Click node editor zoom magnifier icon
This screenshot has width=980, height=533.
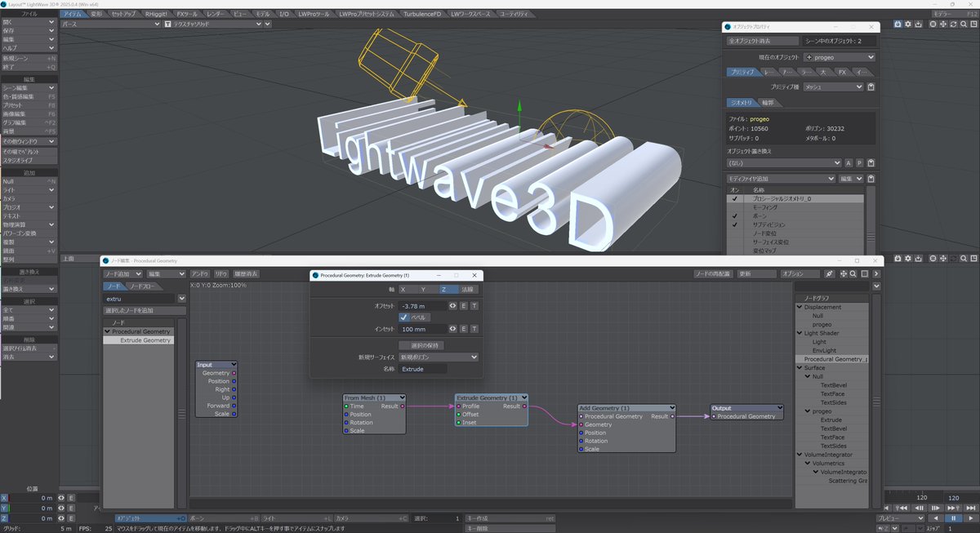853,274
